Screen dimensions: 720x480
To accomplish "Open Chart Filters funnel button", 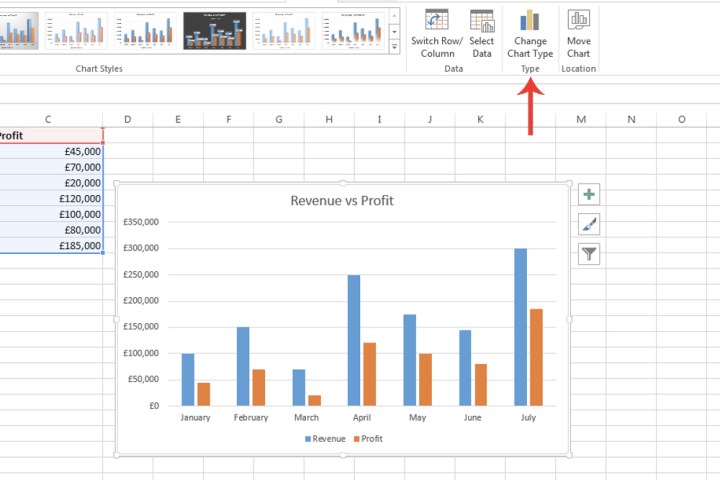I will click(x=589, y=254).
